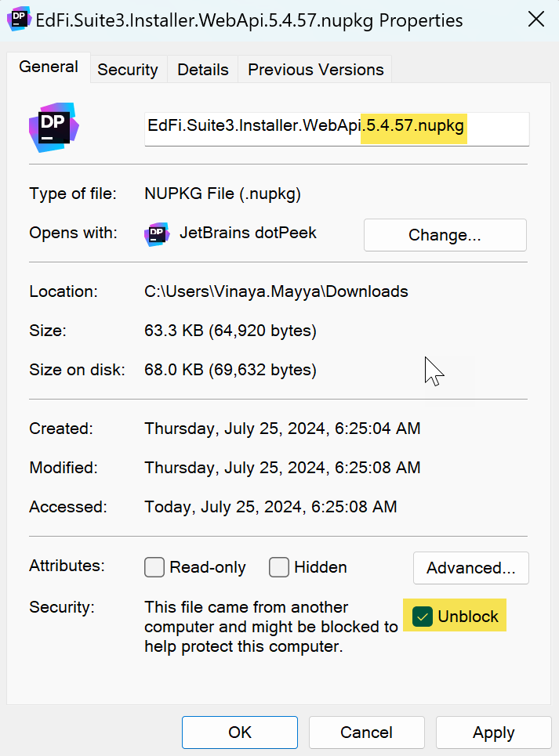Confirm changes with the OK button
The image size is (559, 756).
tap(240, 732)
